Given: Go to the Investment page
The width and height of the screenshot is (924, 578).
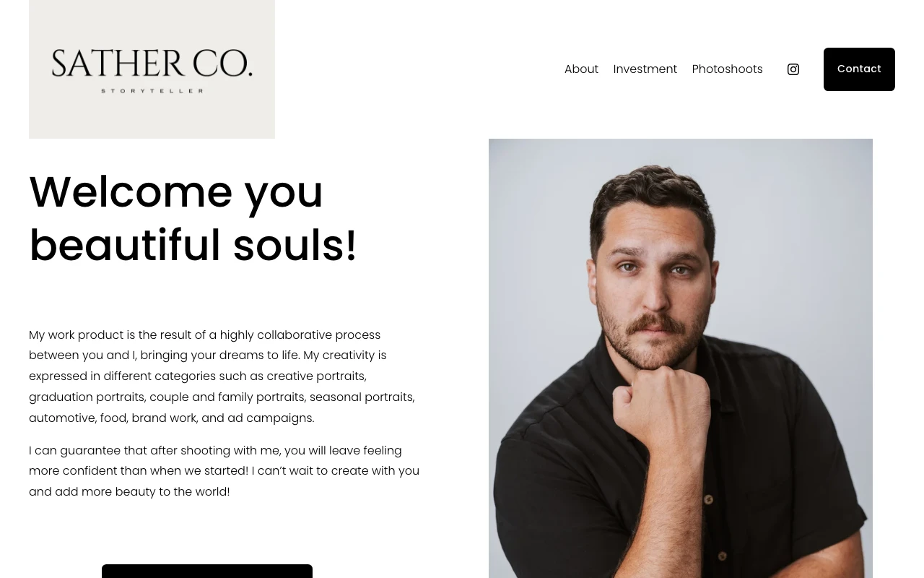Looking at the screenshot, I should point(645,69).
